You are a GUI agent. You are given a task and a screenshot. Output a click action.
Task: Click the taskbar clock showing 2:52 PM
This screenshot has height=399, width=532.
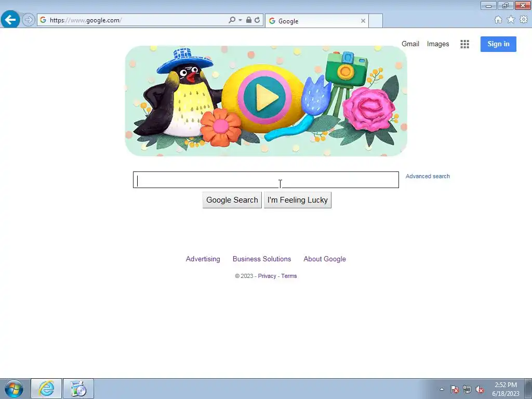pos(506,389)
